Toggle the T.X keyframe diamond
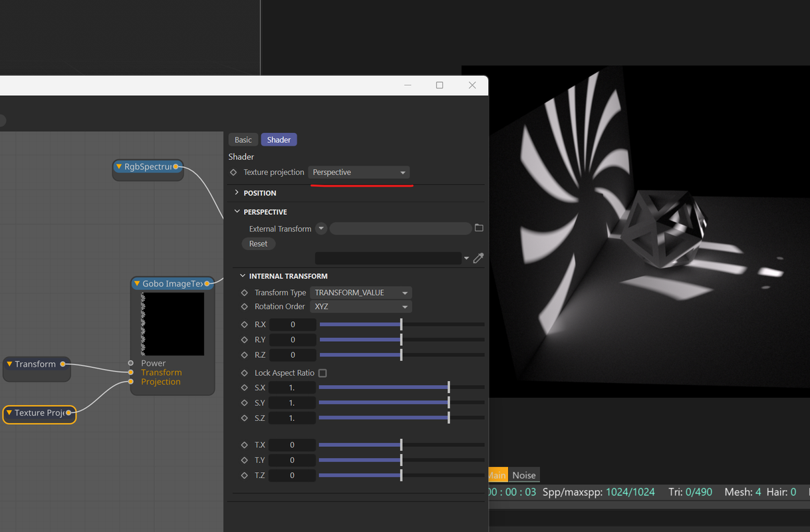This screenshot has width=810, height=532. pyautogui.click(x=244, y=445)
